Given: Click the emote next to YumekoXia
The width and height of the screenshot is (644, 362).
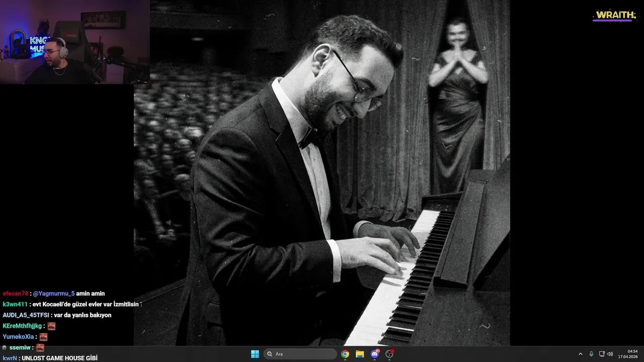Looking at the screenshot, I should click(43, 337).
